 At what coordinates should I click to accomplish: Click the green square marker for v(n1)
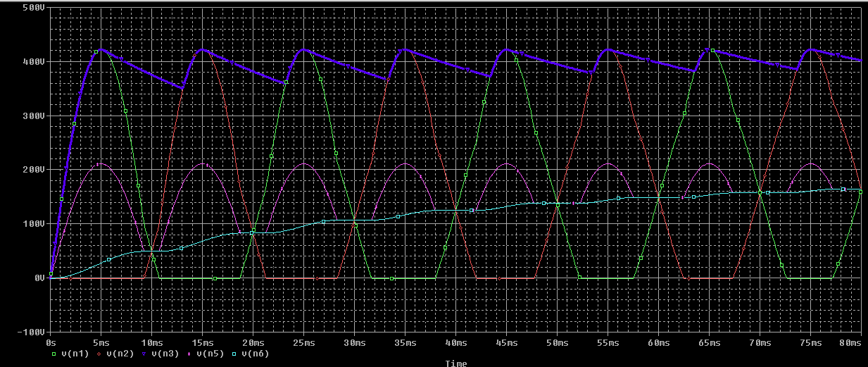[x=56, y=353]
